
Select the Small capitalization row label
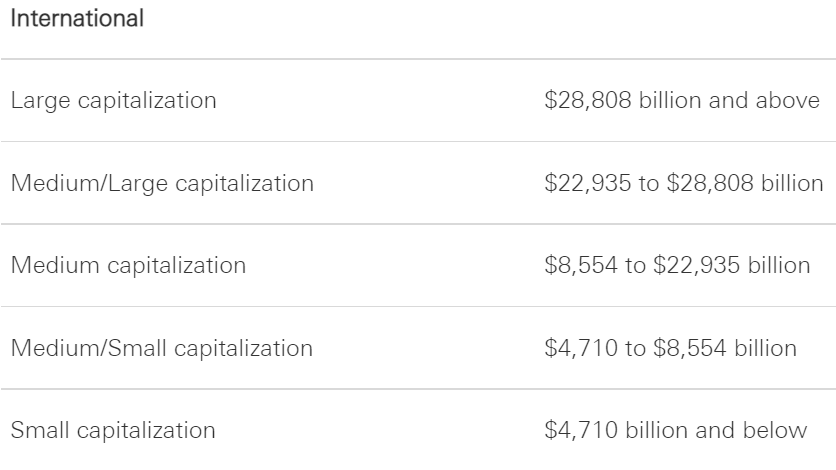(113, 431)
